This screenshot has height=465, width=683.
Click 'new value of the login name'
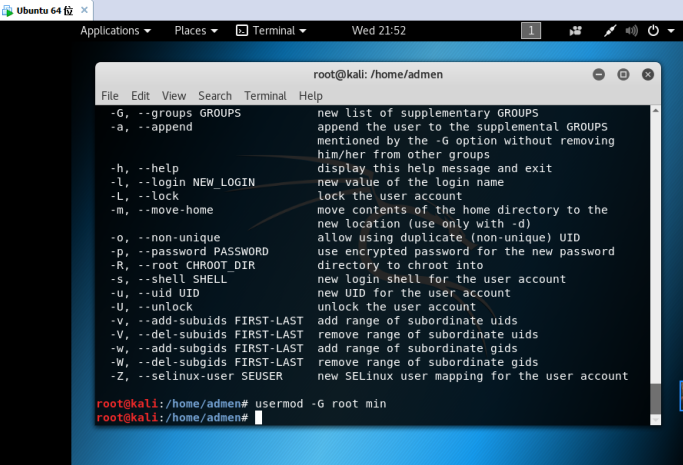pyautogui.click(x=410, y=182)
